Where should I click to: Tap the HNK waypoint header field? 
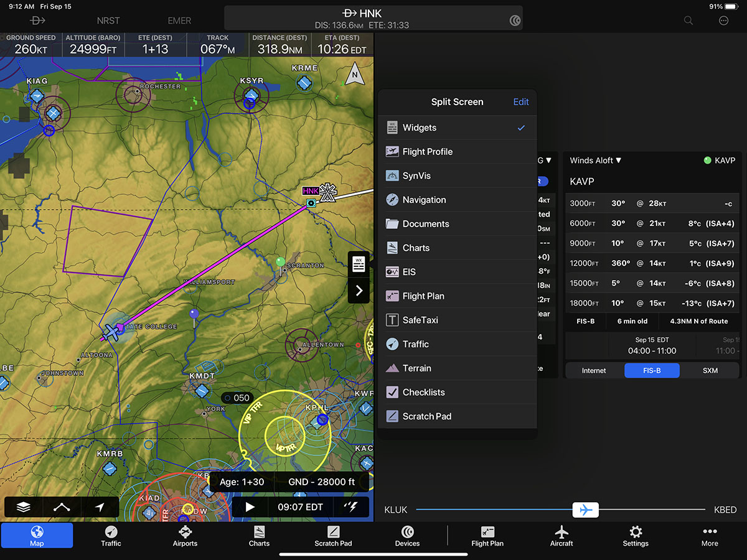[x=374, y=18]
